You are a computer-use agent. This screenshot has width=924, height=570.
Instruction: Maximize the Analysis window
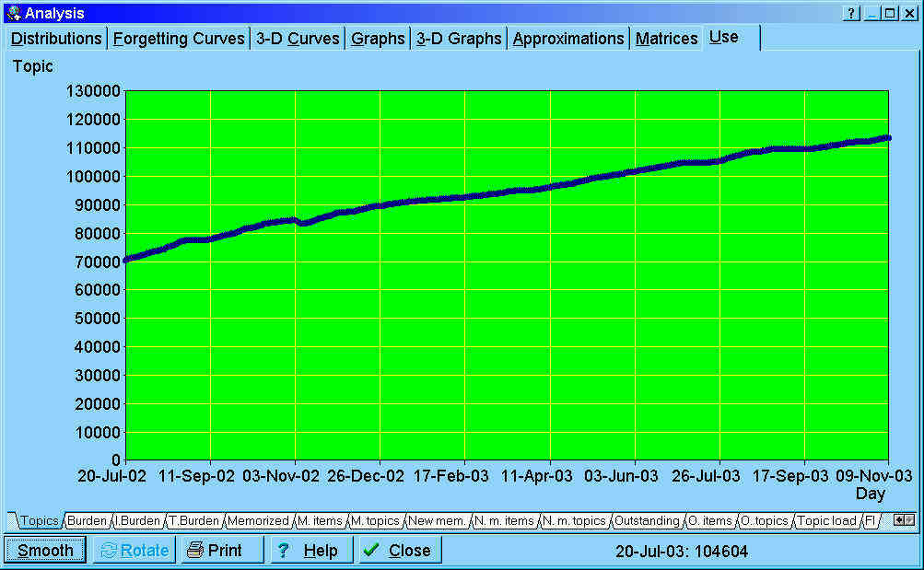tap(889, 13)
